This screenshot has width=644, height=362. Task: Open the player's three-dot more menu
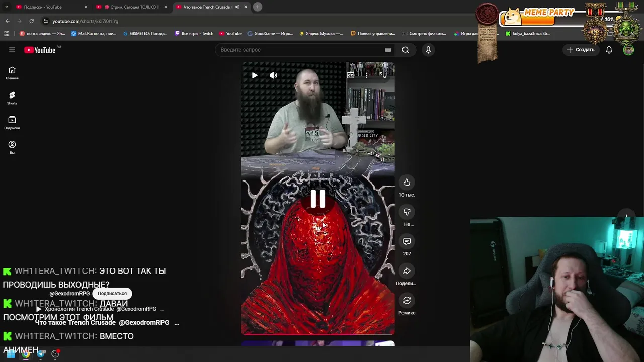tap(367, 75)
